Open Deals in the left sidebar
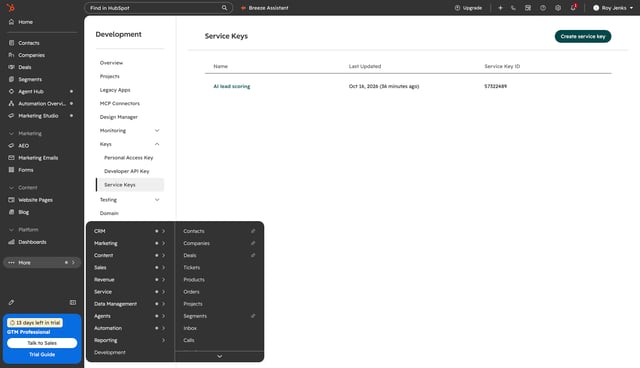This screenshot has width=640, height=368. (24, 67)
